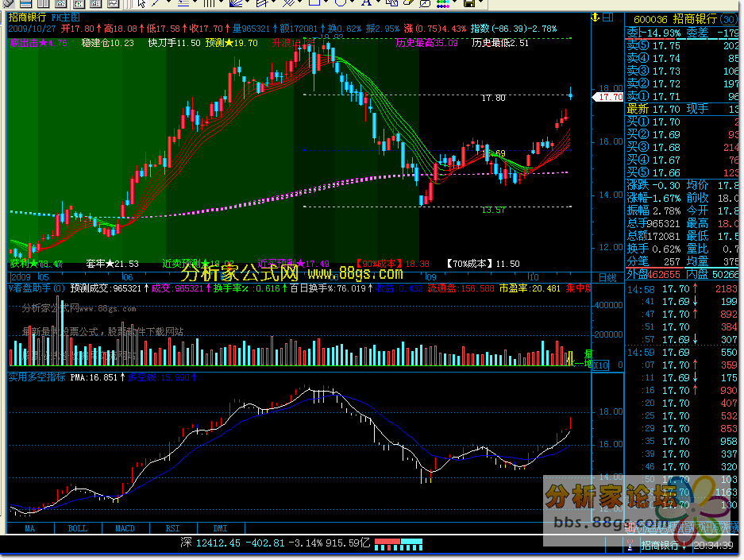Viewport: 744px width, 560px height.
Task: Switch to the RSI indicator tab
Action: [173, 528]
